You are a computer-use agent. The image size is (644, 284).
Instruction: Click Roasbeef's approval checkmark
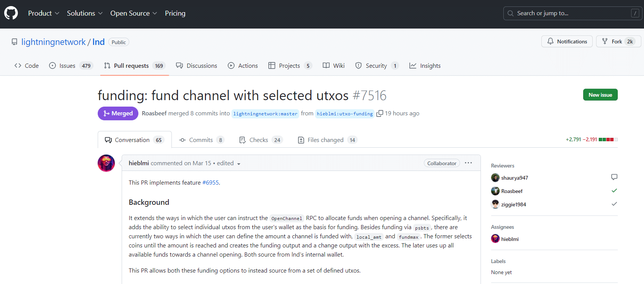coord(614,190)
